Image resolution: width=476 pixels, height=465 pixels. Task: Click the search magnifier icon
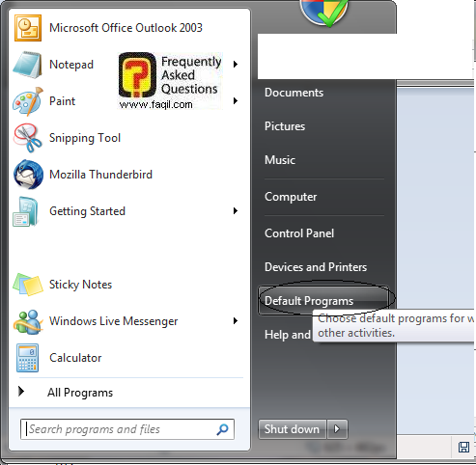click(222, 429)
